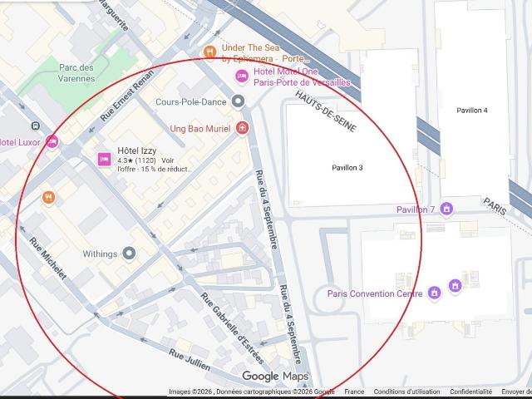Select the Hotel Luxor pink hotel pin

pos(52,141)
